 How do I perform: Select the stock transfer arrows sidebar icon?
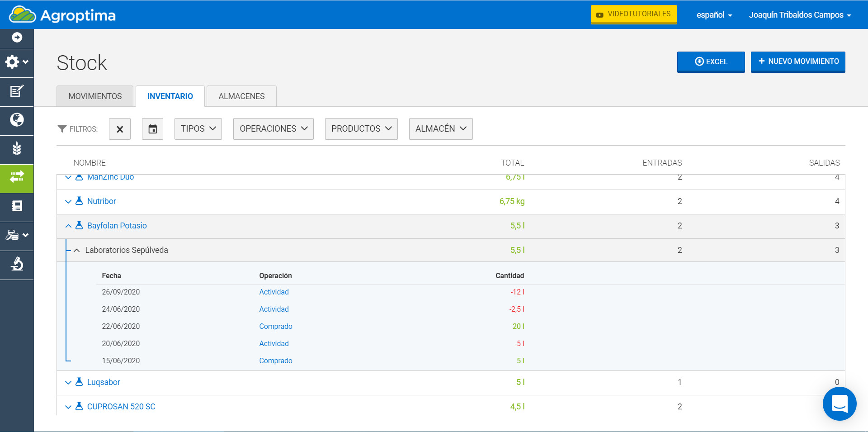[17, 177]
